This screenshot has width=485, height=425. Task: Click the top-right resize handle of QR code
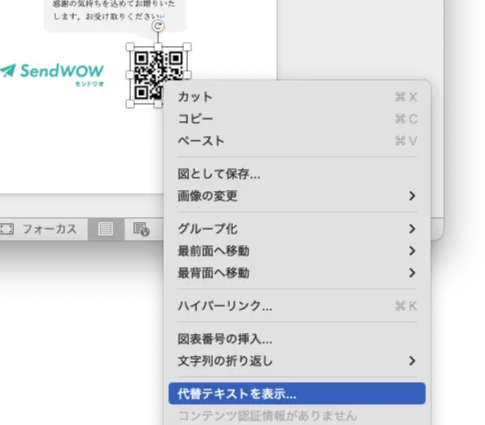tap(187, 47)
